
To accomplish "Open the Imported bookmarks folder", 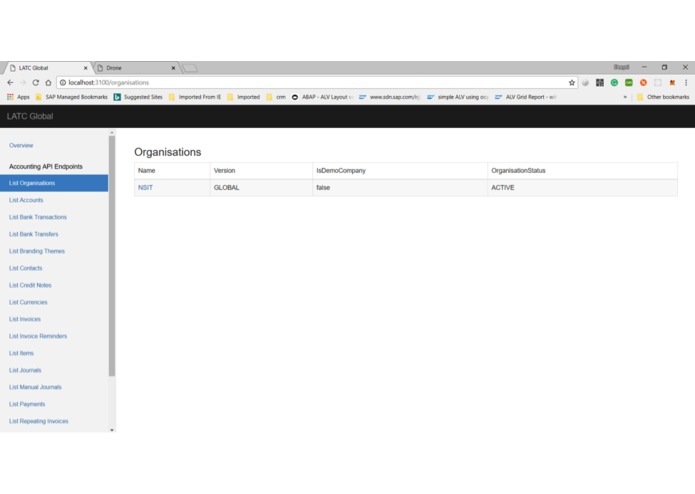I will pos(243,97).
